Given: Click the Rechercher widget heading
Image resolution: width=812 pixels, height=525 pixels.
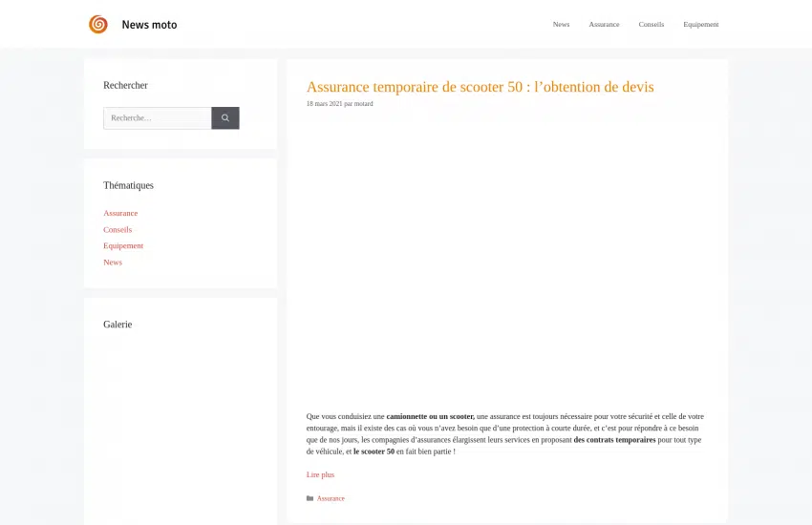Looking at the screenshot, I should (125, 85).
